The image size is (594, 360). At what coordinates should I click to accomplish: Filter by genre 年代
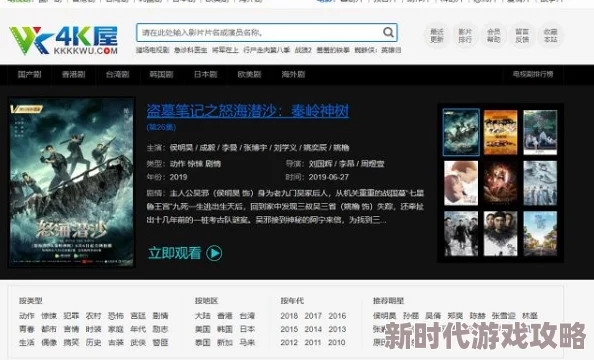coord(138,329)
